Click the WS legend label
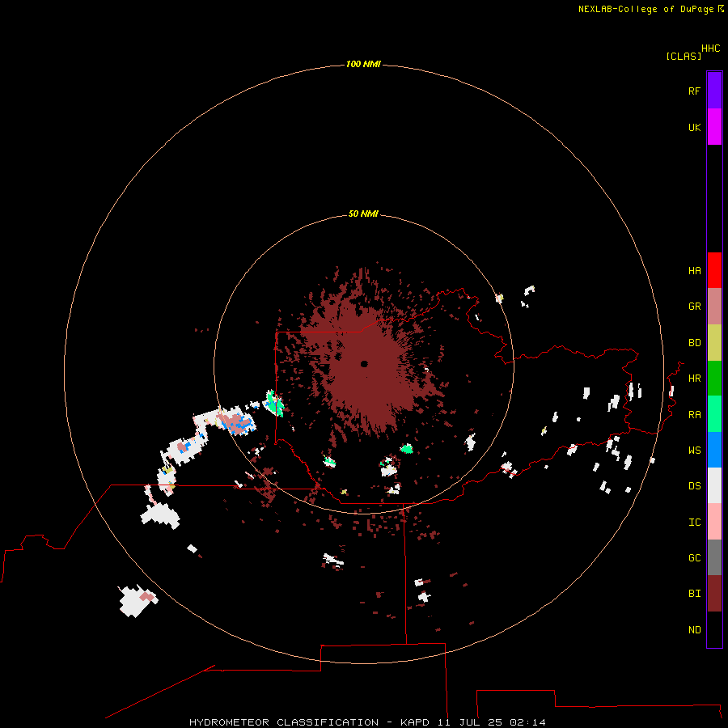Viewport: 728px width, 728px height. [694, 451]
